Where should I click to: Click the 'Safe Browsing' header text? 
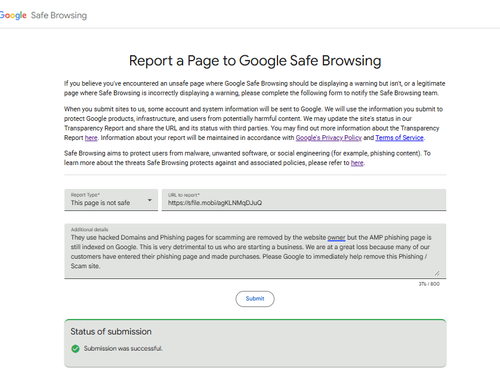[59, 15]
